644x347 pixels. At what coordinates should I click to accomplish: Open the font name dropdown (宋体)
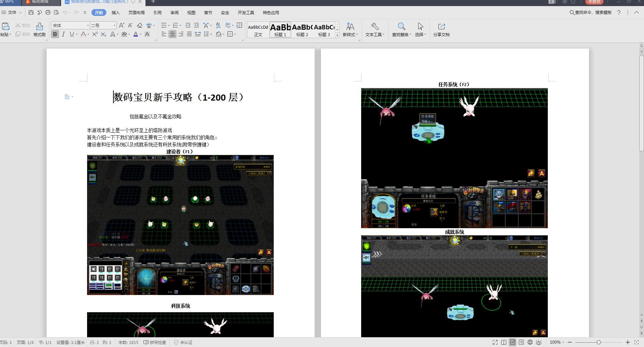(x=88, y=25)
